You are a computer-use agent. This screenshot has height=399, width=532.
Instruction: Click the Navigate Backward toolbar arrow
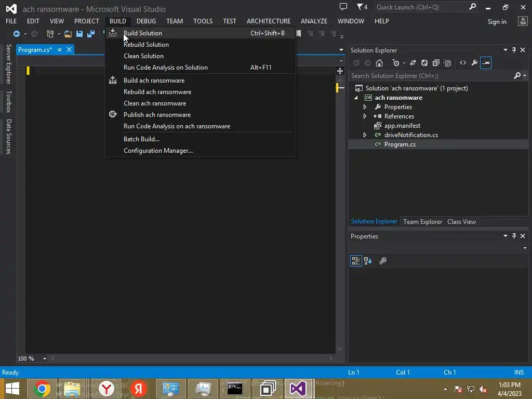click(16, 34)
